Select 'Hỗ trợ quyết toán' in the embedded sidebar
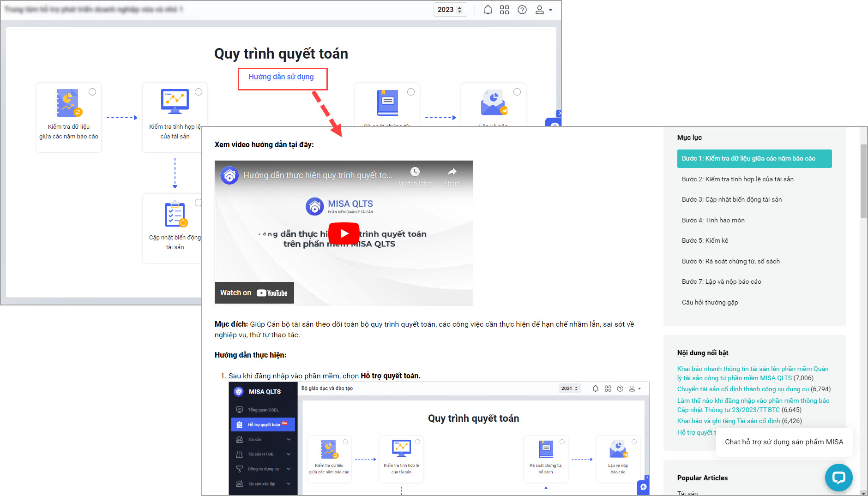Screen dimensions: 868x496 (263, 424)
